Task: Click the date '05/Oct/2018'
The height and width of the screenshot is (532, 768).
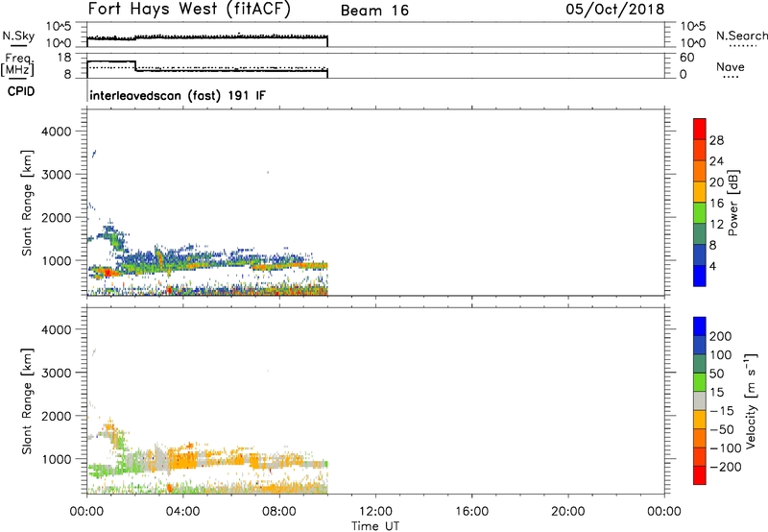Action: [x=615, y=10]
